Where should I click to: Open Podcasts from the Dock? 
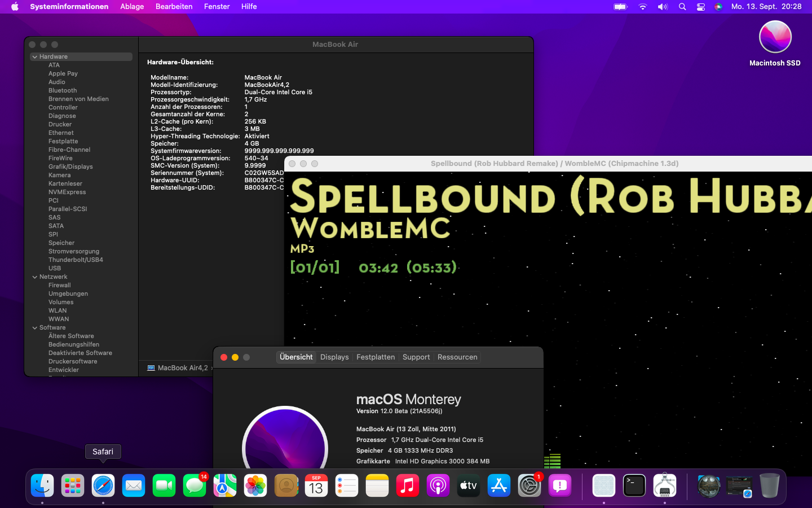pos(438,485)
